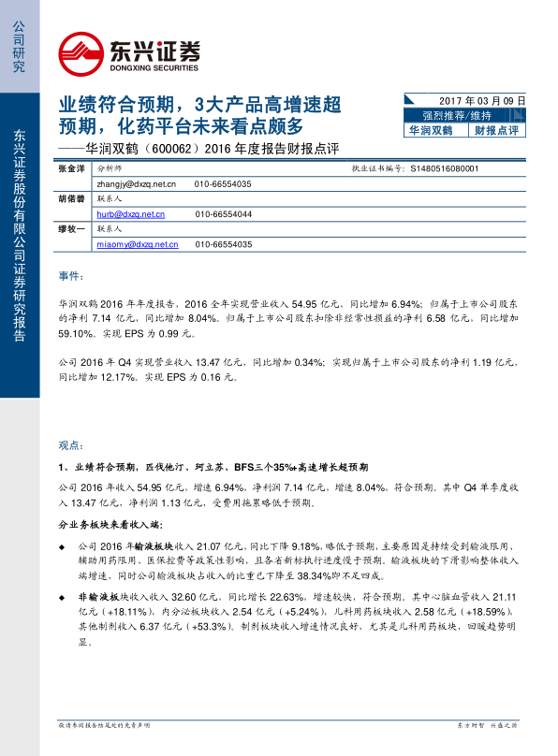558x756 pixels.
Task: Select license number S1480516080001
Action: pos(444,168)
